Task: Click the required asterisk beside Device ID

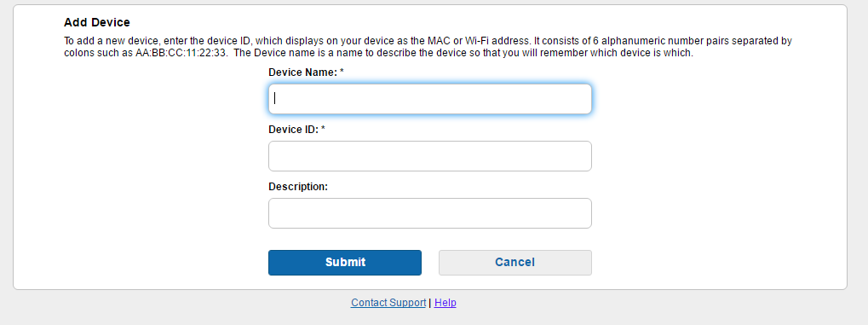Action: tap(324, 129)
